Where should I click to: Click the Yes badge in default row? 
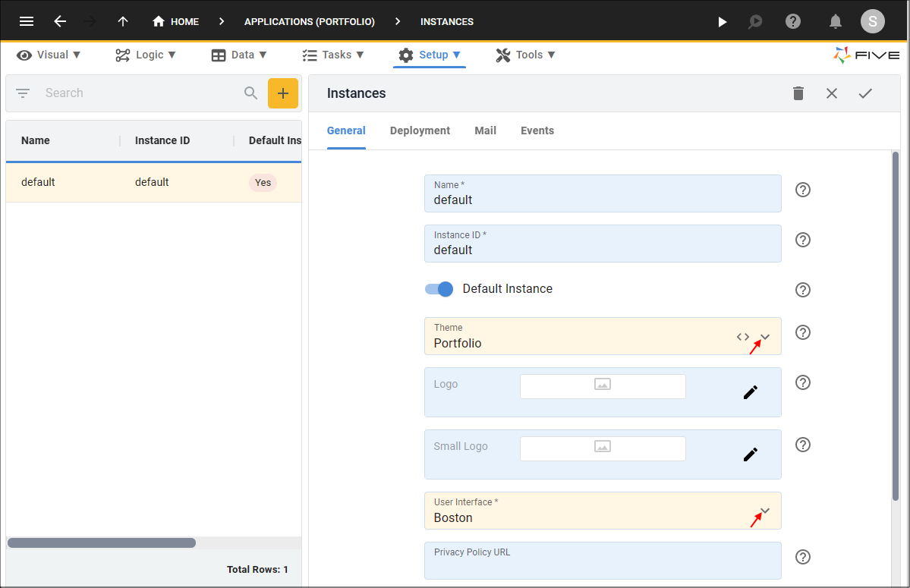pos(263,183)
